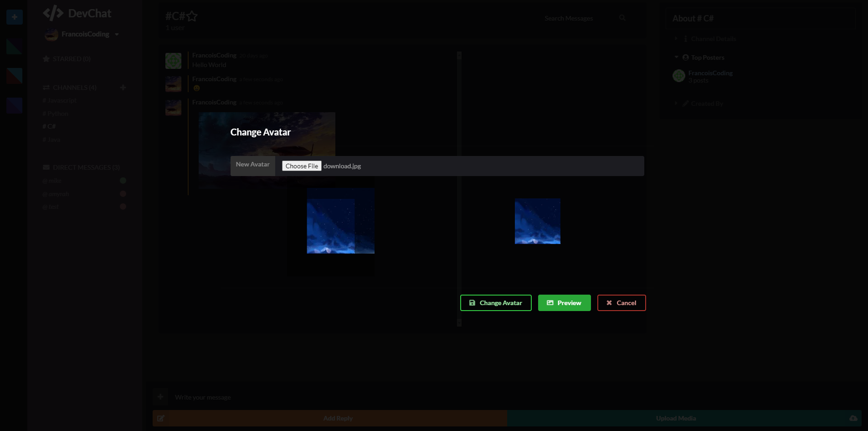Click the Direct Messages envelope icon
The height and width of the screenshot is (431, 868).
46,167
